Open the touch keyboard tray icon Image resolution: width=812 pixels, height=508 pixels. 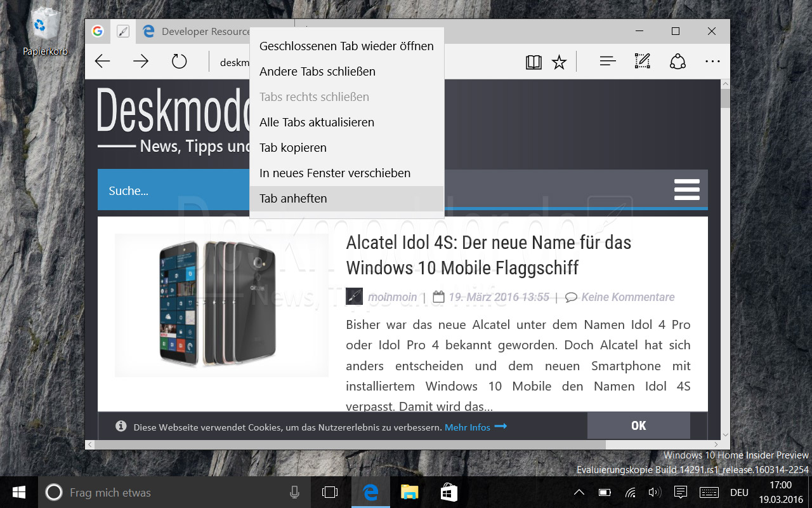(x=709, y=492)
